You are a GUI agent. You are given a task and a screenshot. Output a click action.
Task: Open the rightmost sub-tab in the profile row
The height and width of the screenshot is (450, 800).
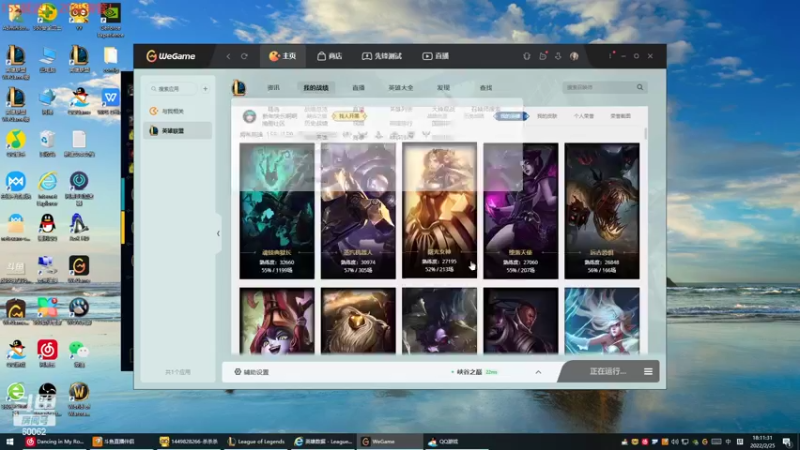point(620,116)
